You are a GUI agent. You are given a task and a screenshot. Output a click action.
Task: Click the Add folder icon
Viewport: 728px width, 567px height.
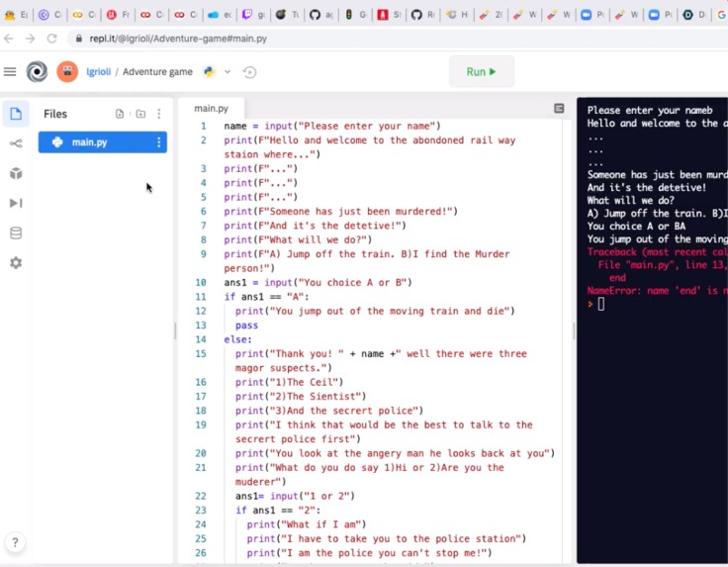click(140, 114)
